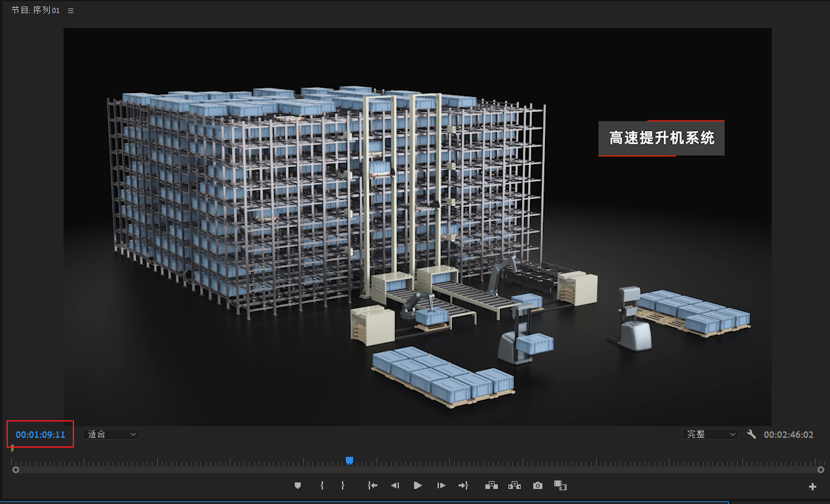Step forward one frame
Image resolution: width=830 pixels, height=504 pixels.
pos(442,486)
